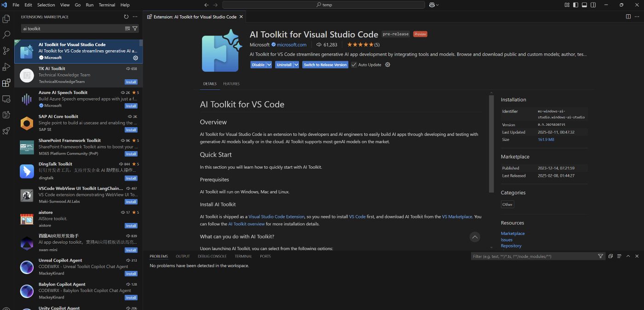Viewport: 644px width, 310px height.
Task: Open the microsoft.com publisher link
Action: [292, 45]
